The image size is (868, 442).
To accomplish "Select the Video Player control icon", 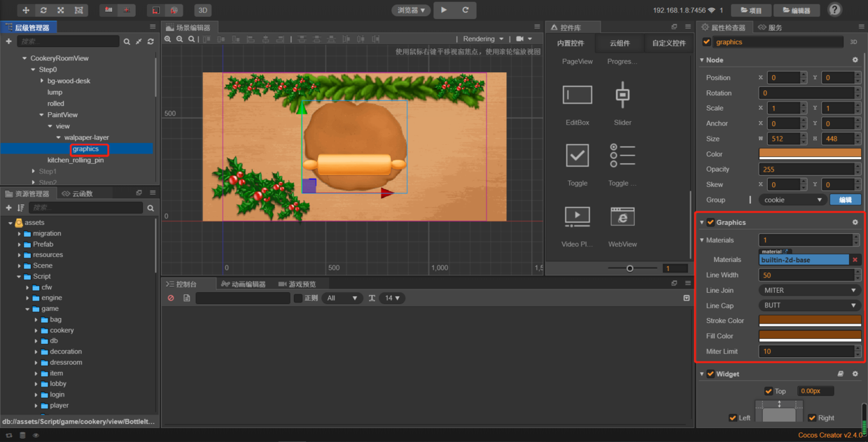I will [577, 216].
